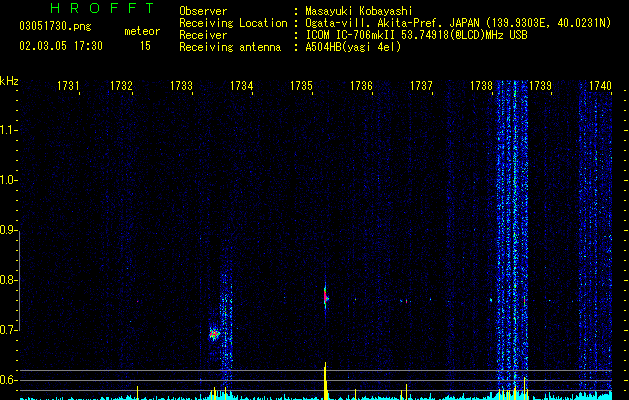Image resolution: width=629 pixels, height=400 pixels.
Task: Select observer name Masayuki Kobayashi
Action: 359,11
